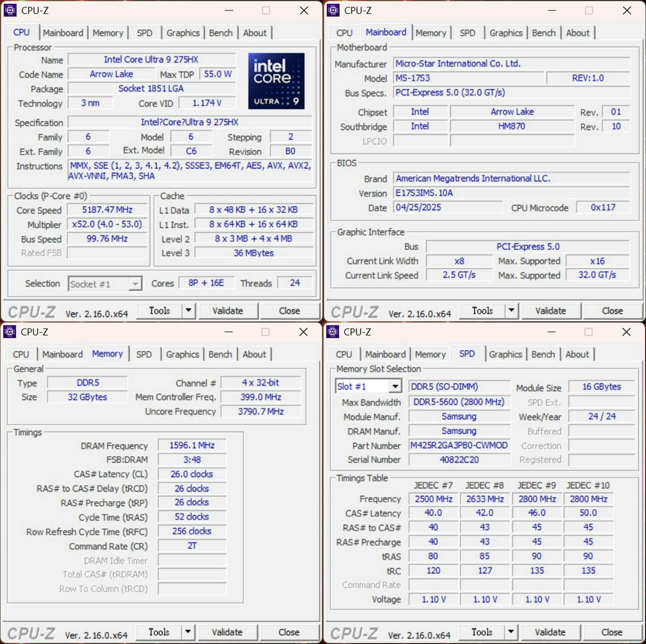Click Tools button in the CPU window

pyautogui.click(x=160, y=311)
